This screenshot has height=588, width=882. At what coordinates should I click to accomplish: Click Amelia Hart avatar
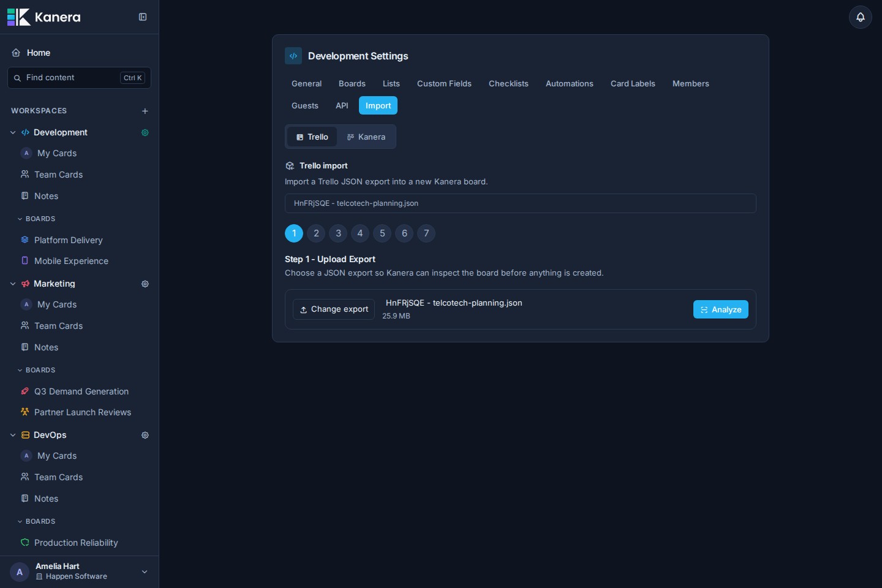[20, 572]
